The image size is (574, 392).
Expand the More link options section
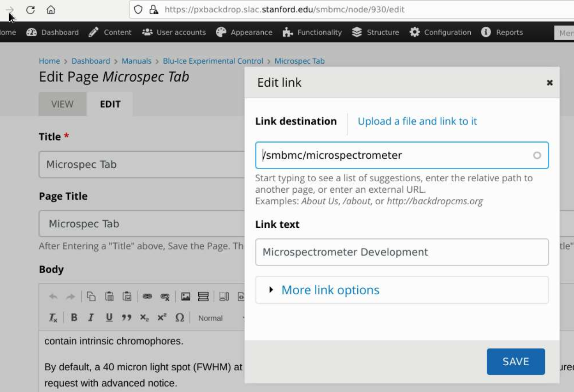(330, 290)
